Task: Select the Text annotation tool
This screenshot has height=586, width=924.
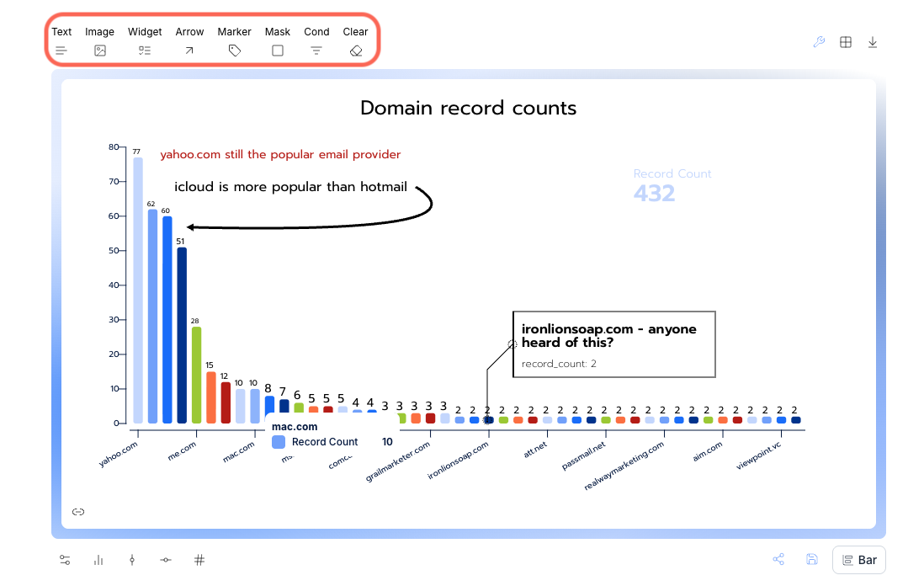Action: (61, 42)
